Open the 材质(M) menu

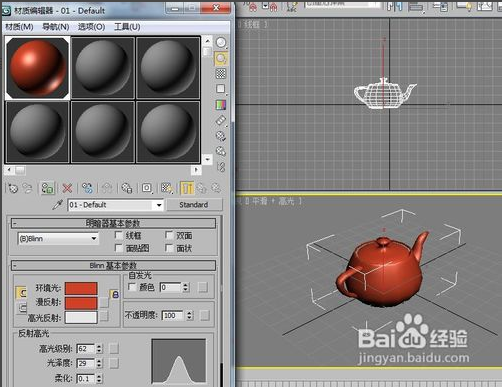(19, 27)
